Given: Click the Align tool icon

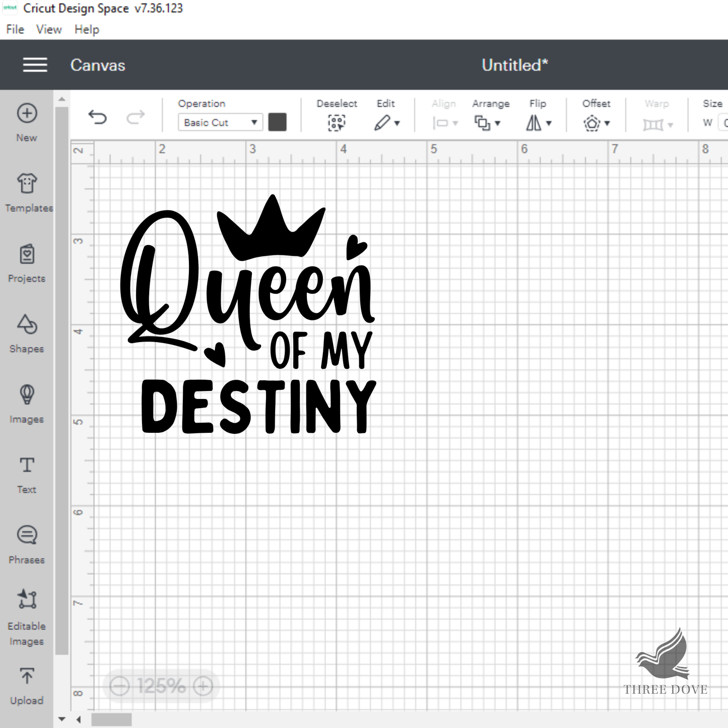Looking at the screenshot, I should [441, 123].
